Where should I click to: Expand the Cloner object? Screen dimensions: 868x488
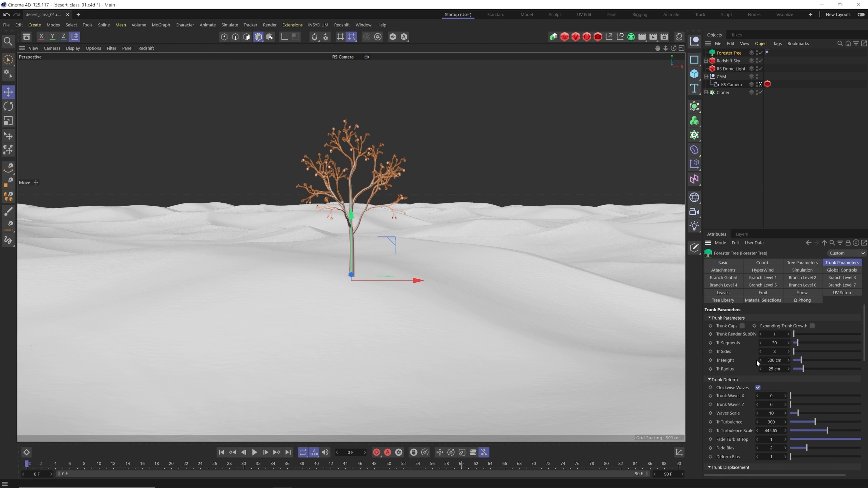click(706, 92)
